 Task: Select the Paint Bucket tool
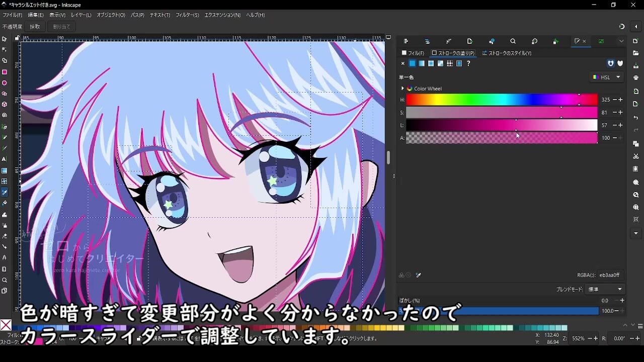tap(4, 203)
